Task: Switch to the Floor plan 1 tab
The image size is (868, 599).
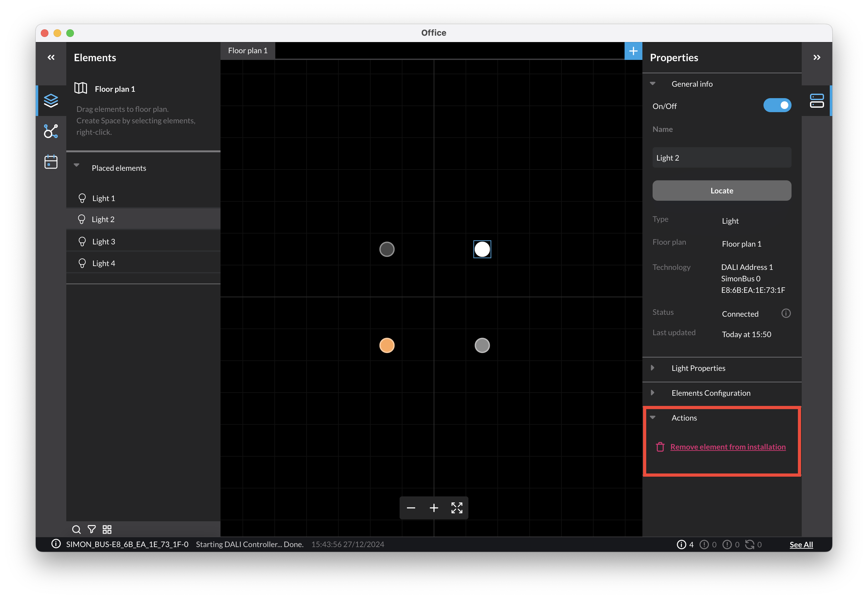Action: point(248,50)
